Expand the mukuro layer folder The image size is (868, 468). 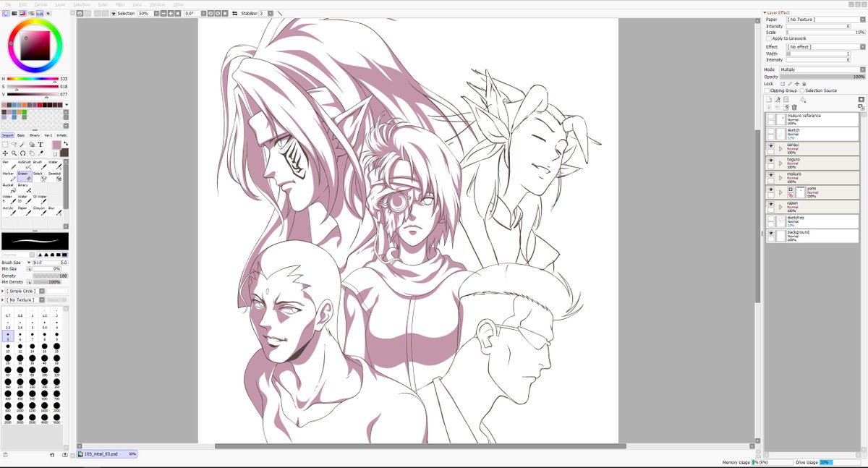click(x=780, y=178)
